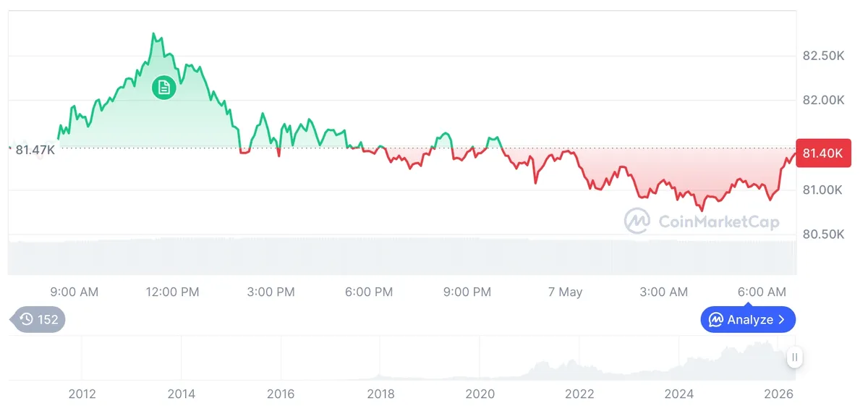The height and width of the screenshot is (406, 868).
Task: Click the 81.47K opening price label
Action: (x=35, y=150)
